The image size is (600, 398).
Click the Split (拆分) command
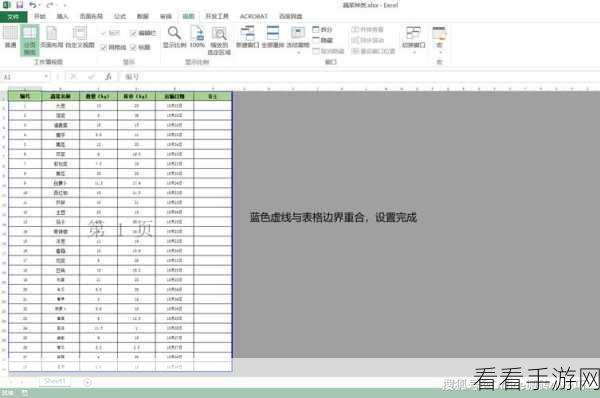point(322,29)
